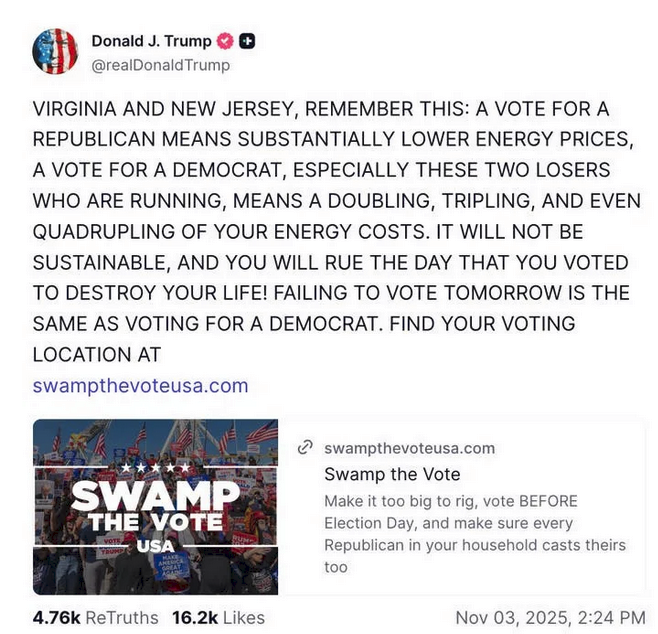View the 16.2k Likes list
Viewport: 658px width, 634px height.
click(219, 617)
